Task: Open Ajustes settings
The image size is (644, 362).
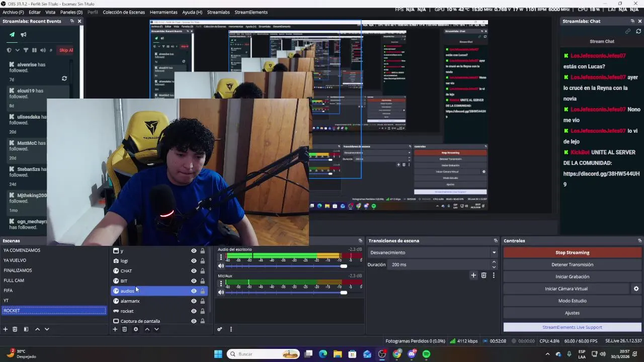Action: click(572, 313)
